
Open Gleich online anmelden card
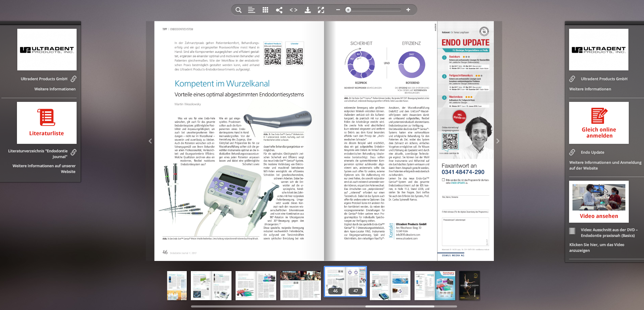(599, 123)
